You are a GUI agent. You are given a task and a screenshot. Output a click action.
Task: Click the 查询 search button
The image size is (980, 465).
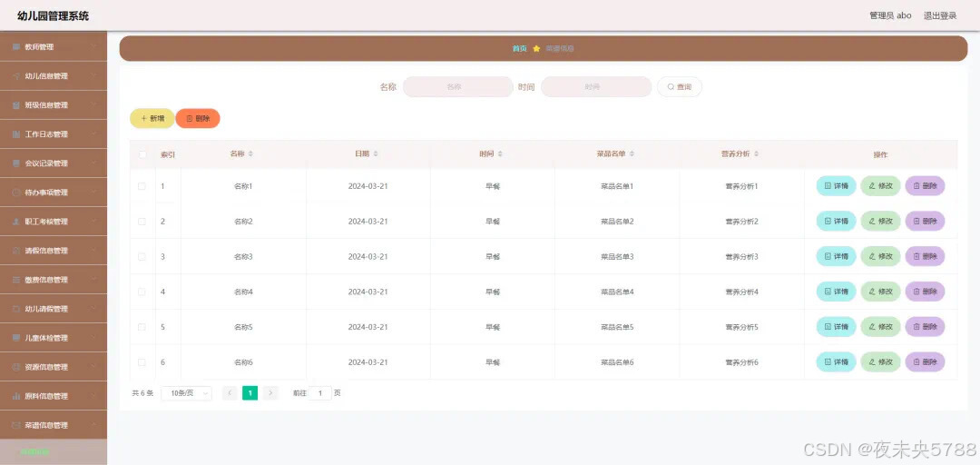pyautogui.click(x=680, y=87)
